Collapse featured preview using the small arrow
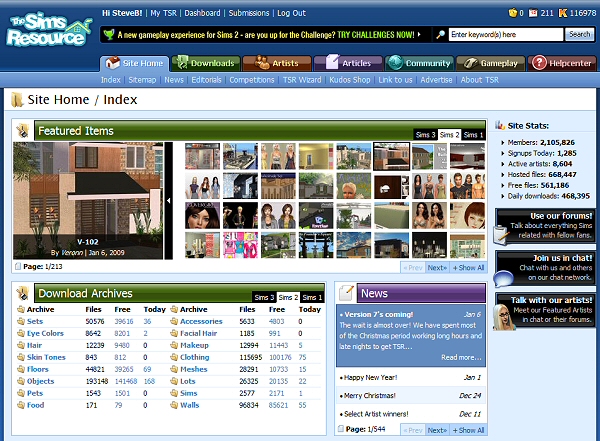 tap(168, 200)
